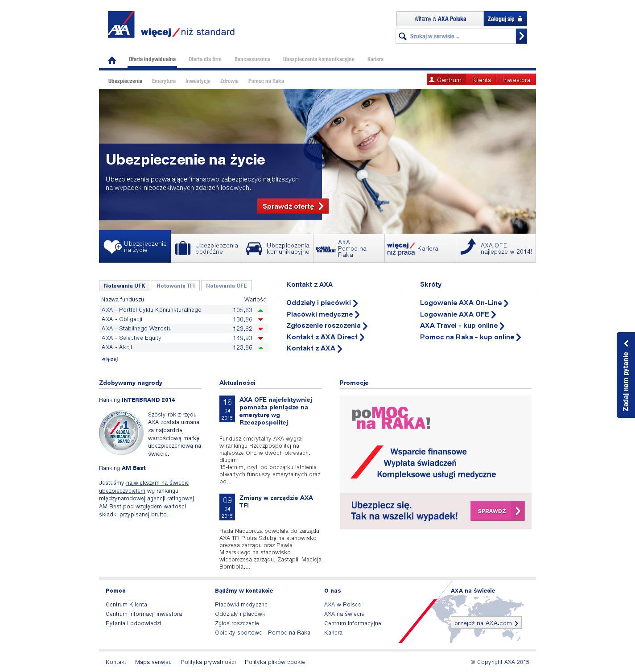Click the person icon in Centrum tab

(x=431, y=79)
